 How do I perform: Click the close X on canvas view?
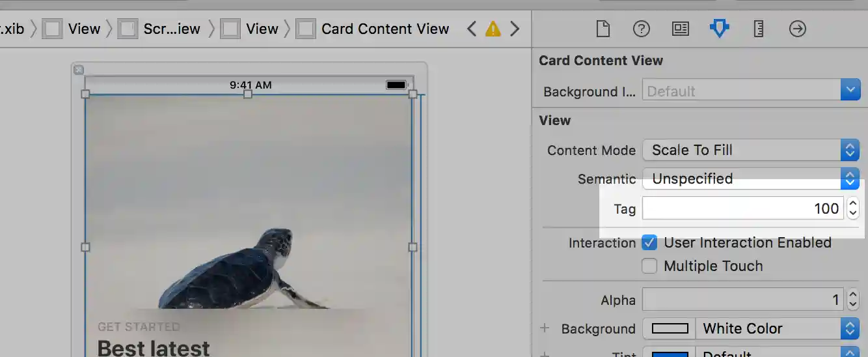[x=78, y=70]
